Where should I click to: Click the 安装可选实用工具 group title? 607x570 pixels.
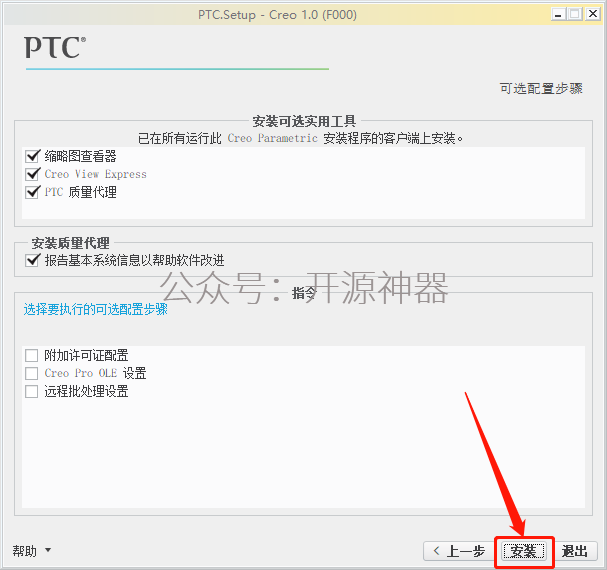click(x=304, y=121)
